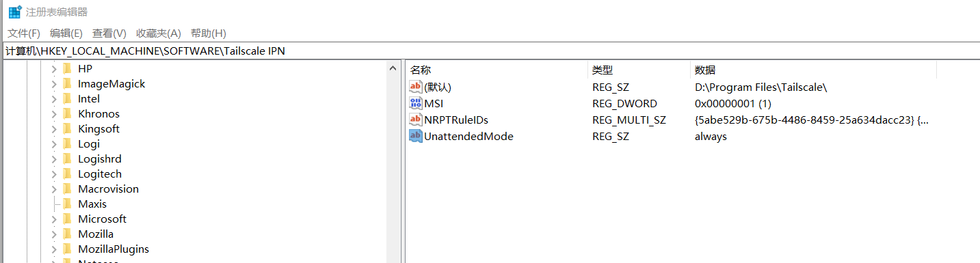Click the UnattendedMode value icon

pos(415,136)
